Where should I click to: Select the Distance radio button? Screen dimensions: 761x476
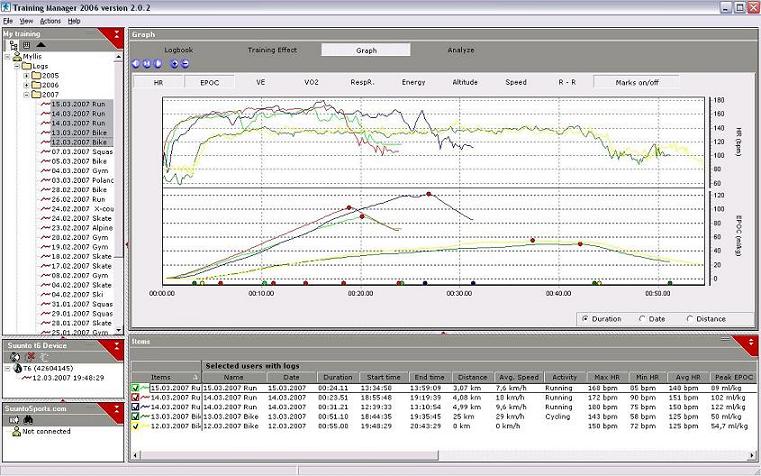point(691,319)
